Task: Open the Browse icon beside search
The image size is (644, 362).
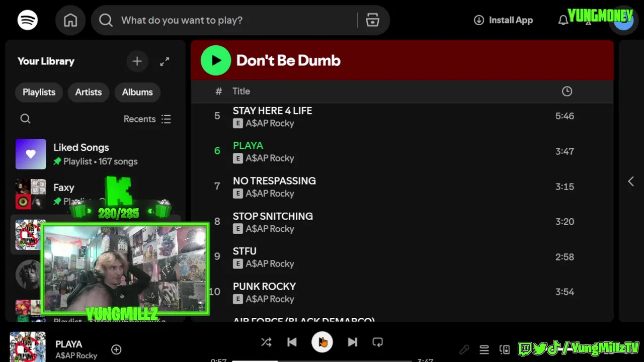Action: [372, 20]
